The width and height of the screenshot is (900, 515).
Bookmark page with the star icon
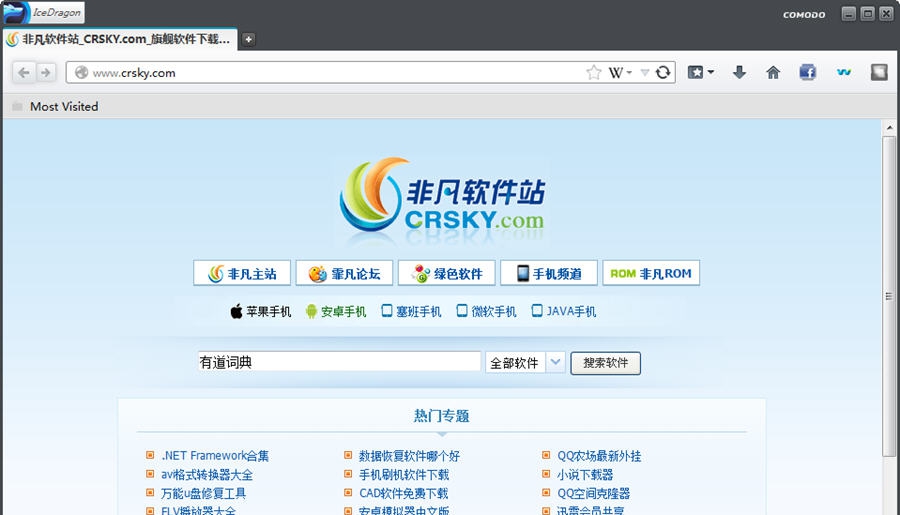[x=593, y=72]
